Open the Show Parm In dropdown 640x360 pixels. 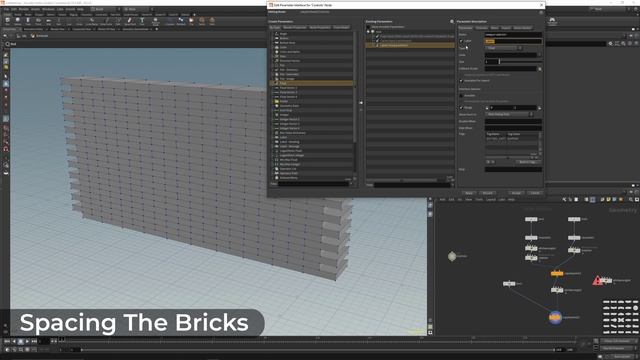(510, 115)
